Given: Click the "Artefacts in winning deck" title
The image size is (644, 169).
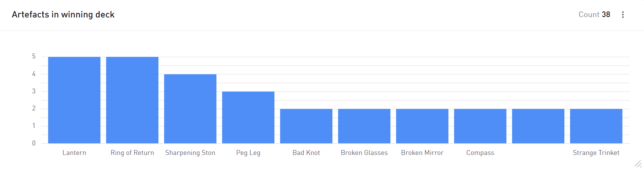Looking at the screenshot, I should click(63, 14).
